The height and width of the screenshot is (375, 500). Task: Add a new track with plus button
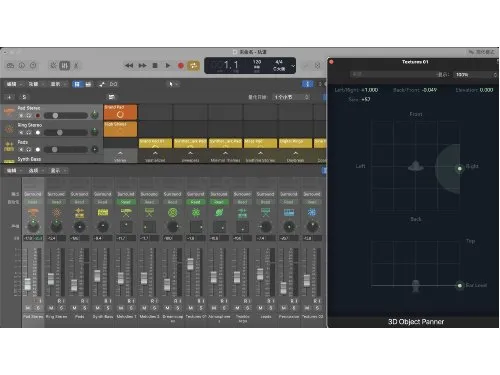pos(9,97)
